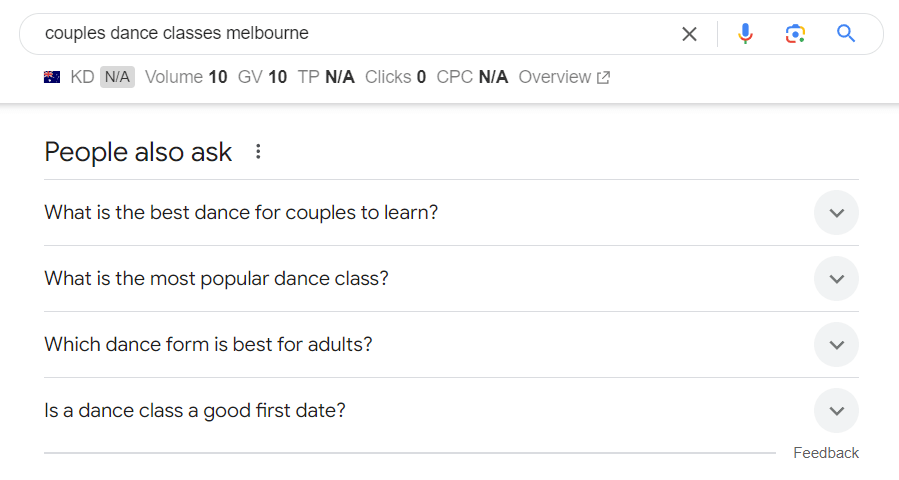Start voice search with microphone icon

coord(745,34)
